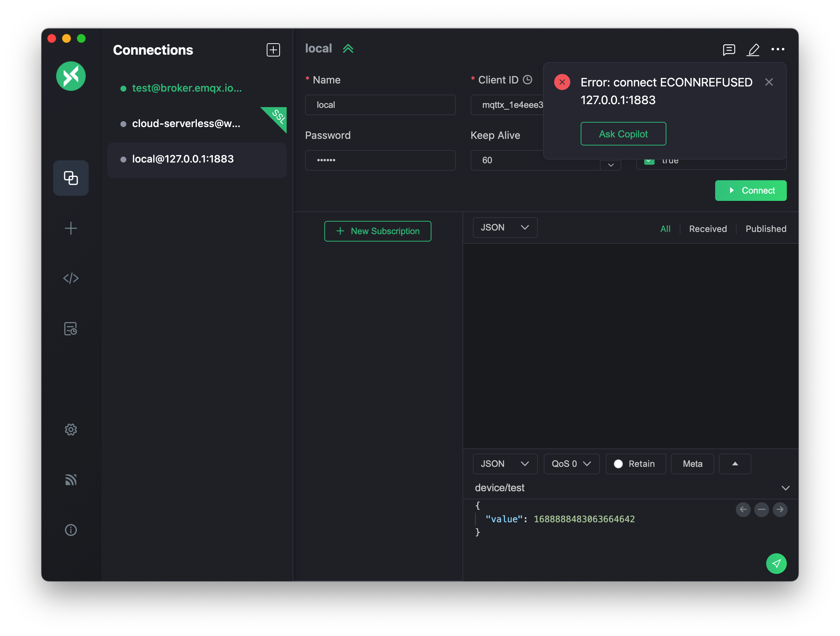Click the Ask Copilot button
Image resolution: width=840 pixels, height=636 pixels.
click(x=623, y=134)
